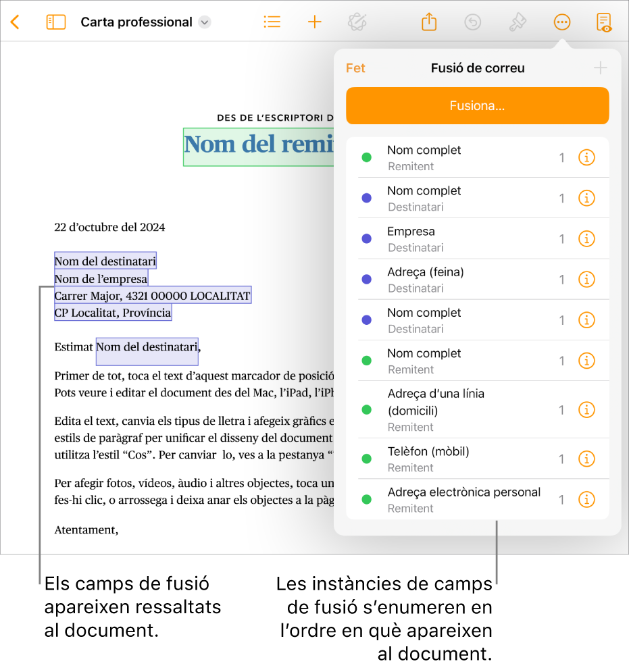The image size is (629, 672).
Task: Tap the Fusiona… button
Action: click(x=477, y=106)
